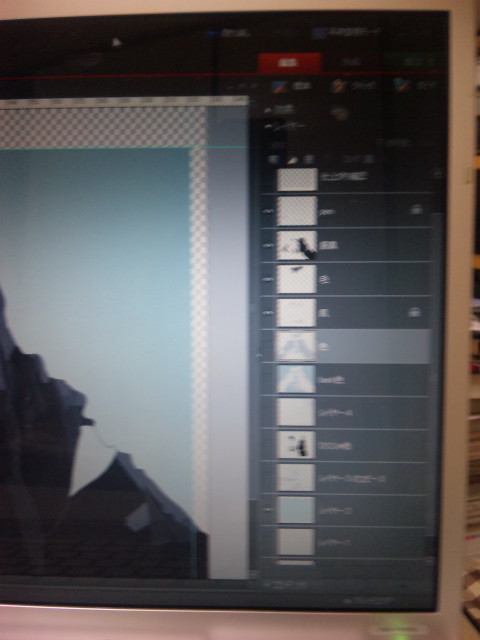This screenshot has width=480, height=640.
Task: Hide the locked pen layer
Action: [268, 211]
